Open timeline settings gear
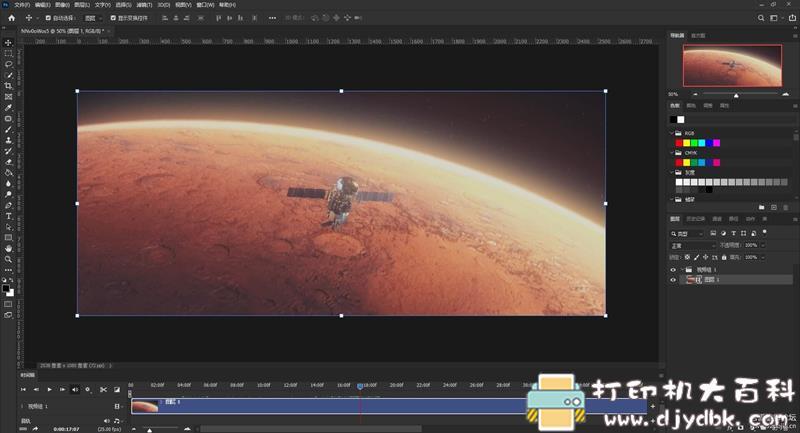The height and width of the screenshot is (433, 800). point(88,390)
